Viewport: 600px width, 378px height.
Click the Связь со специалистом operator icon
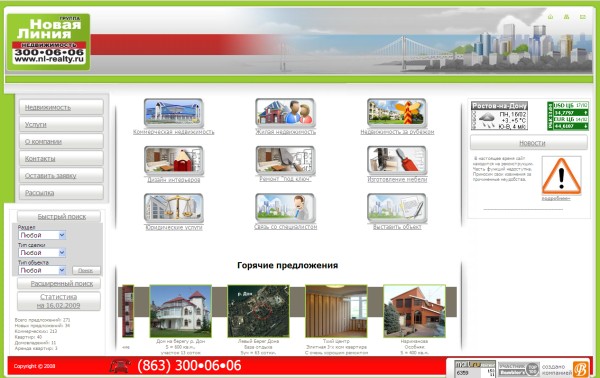(285, 208)
